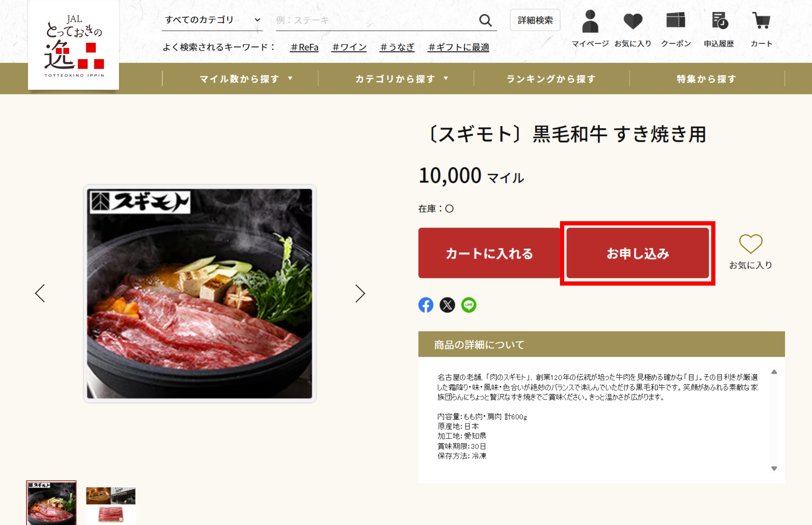Click the search magnifier icon

[x=485, y=20]
